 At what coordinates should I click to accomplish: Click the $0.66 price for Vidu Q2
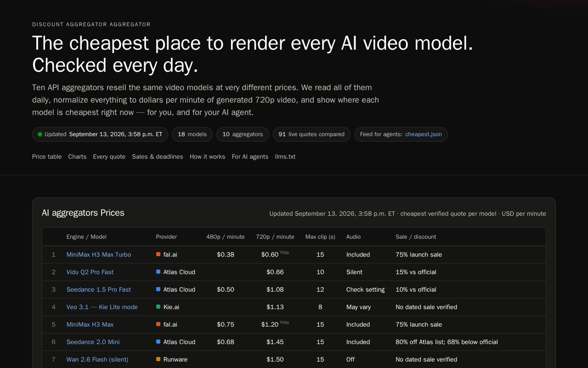pyautogui.click(x=275, y=272)
